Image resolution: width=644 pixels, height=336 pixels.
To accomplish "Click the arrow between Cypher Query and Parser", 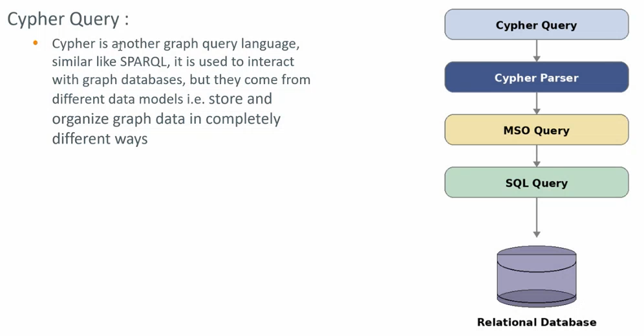I will [537, 51].
